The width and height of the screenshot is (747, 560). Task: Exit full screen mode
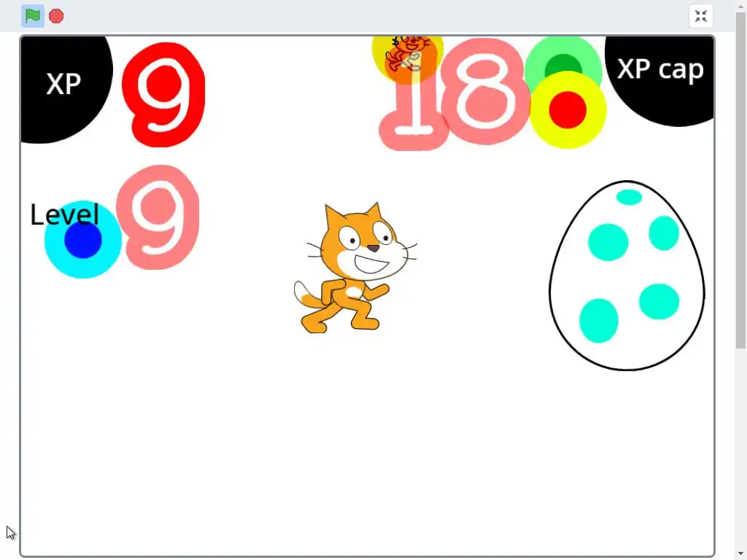(x=701, y=16)
